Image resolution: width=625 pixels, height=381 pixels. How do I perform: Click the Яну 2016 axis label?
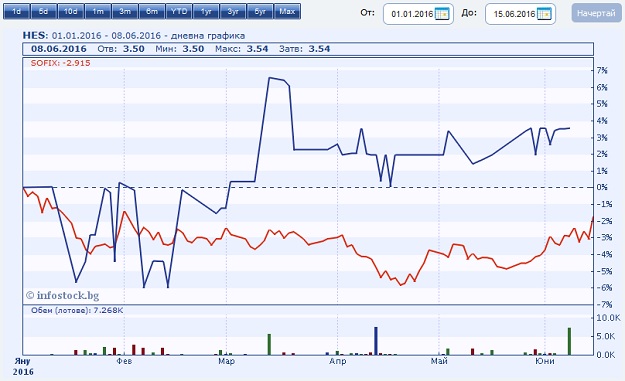(x=23, y=366)
